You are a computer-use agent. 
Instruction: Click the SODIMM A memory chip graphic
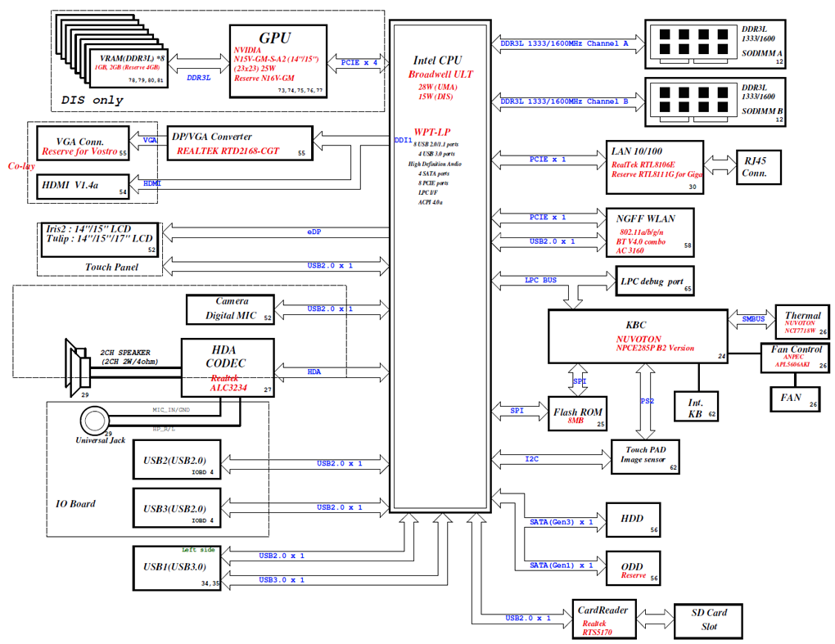pyautogui.click(x=693, y=45)
